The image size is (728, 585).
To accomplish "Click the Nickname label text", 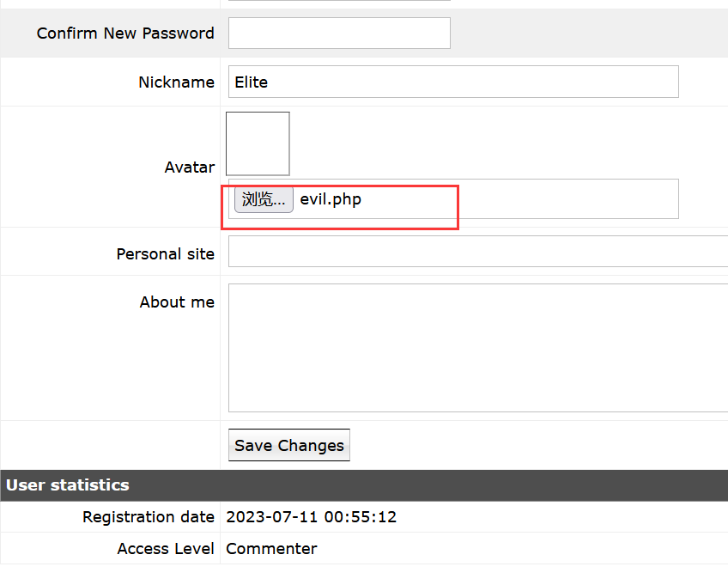I will 176,82.
